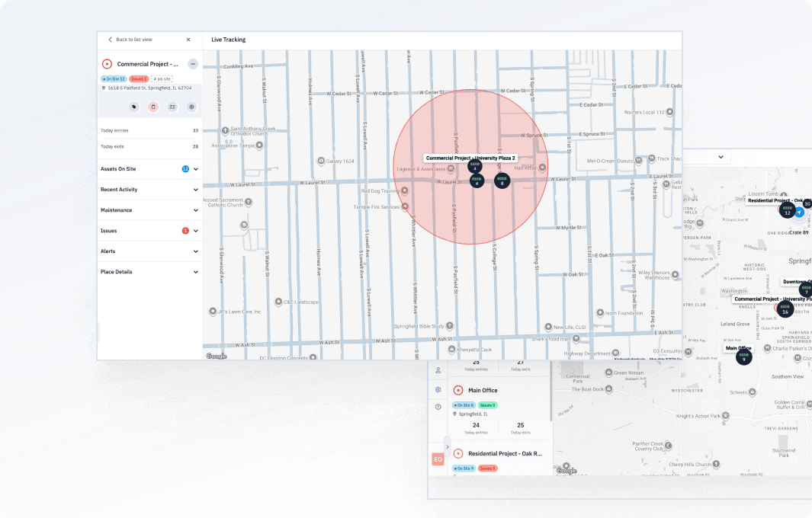This screenshot has width=812, height=518.
Task: Click the On Site 8 badge on Main Office
Action: coord(464,405)
